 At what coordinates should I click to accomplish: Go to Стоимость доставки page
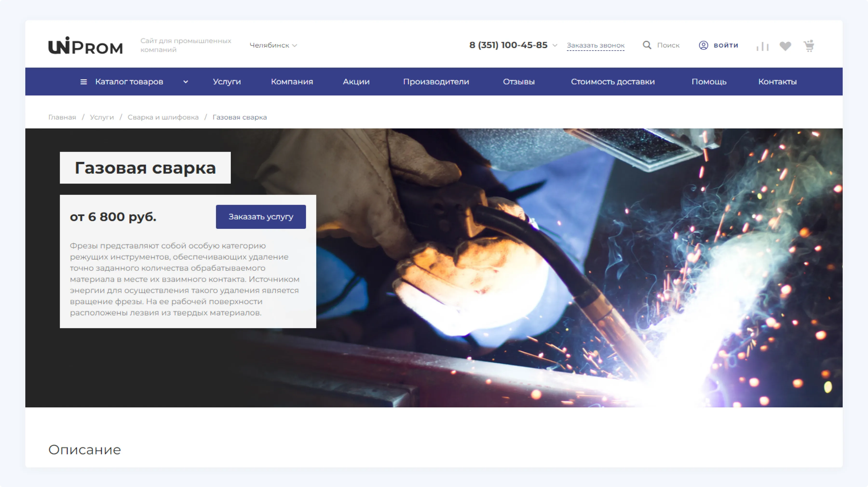click(613, 82)
